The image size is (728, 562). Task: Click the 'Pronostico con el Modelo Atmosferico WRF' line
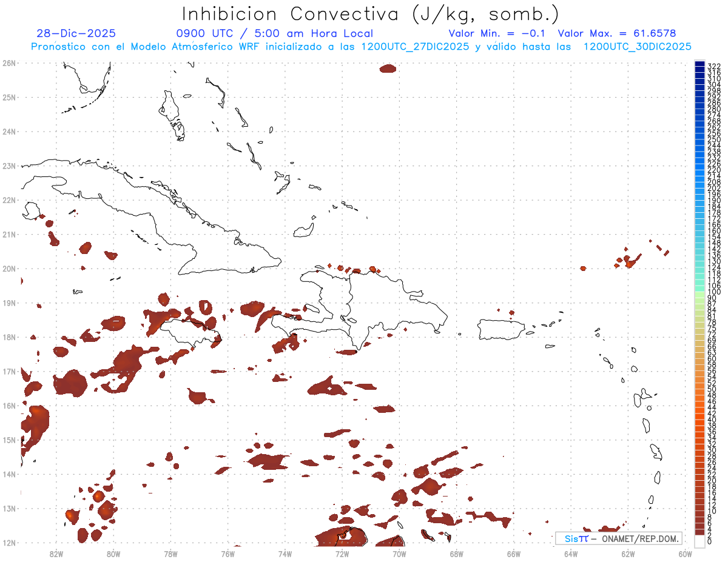tap(361, 47)
